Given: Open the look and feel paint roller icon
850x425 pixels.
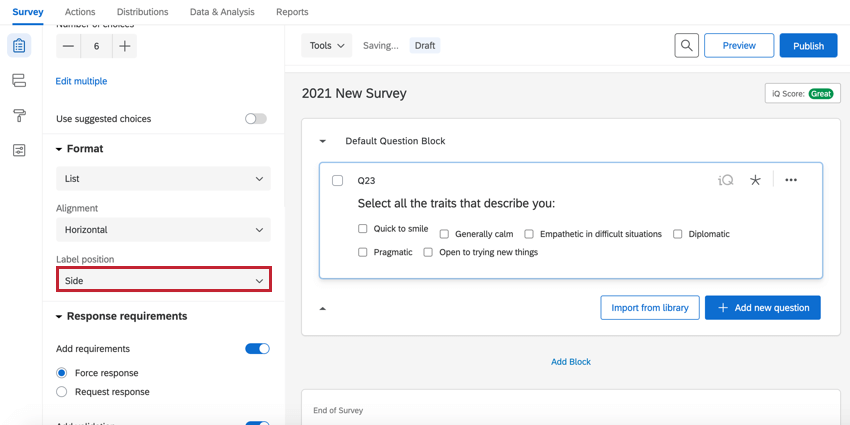Looking at the screenshot, I should tap(19, 116).
